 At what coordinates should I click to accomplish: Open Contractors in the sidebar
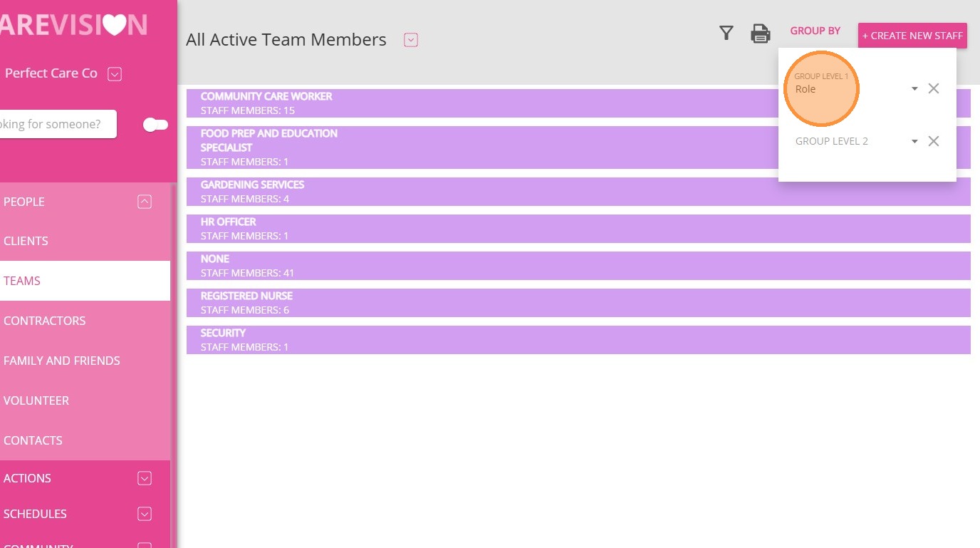44,321
